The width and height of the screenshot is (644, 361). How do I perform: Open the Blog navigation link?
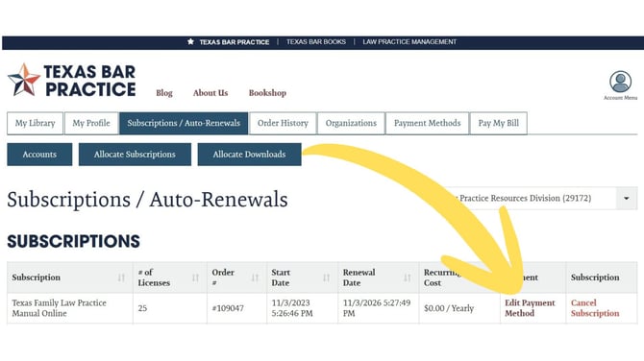pos(163,93)
